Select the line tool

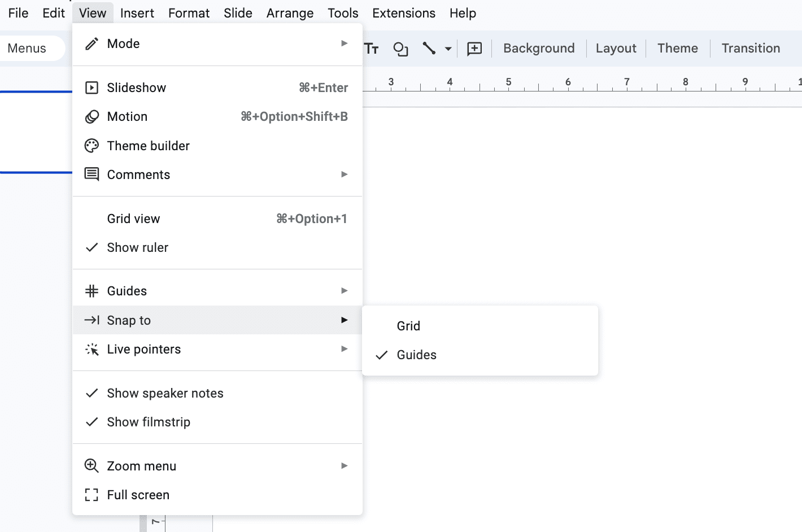coord(428,49)
